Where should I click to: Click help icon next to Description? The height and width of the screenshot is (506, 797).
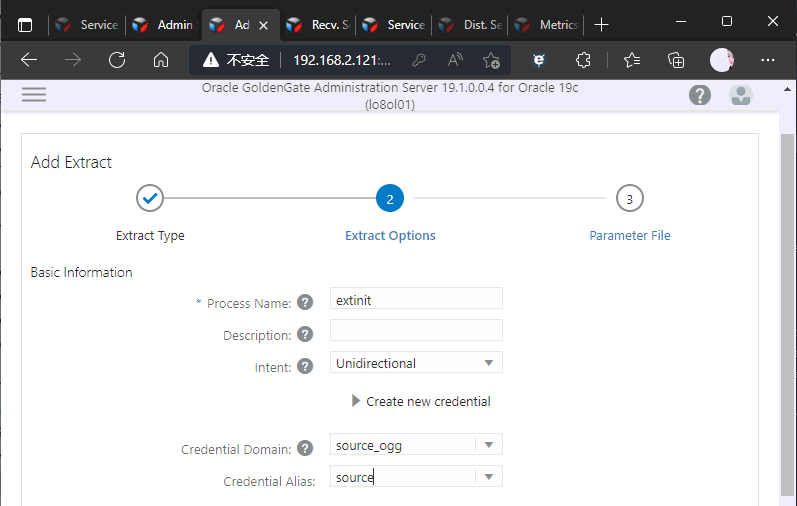305,335
